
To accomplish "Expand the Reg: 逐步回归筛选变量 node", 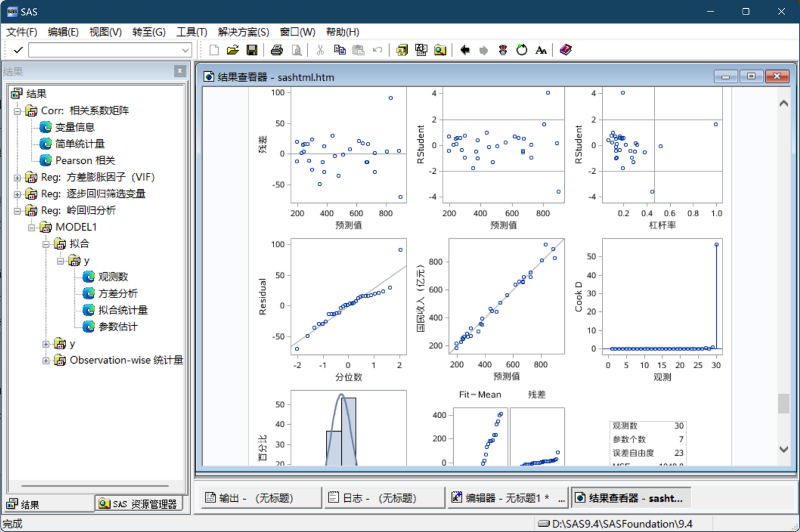I will 17,194.
